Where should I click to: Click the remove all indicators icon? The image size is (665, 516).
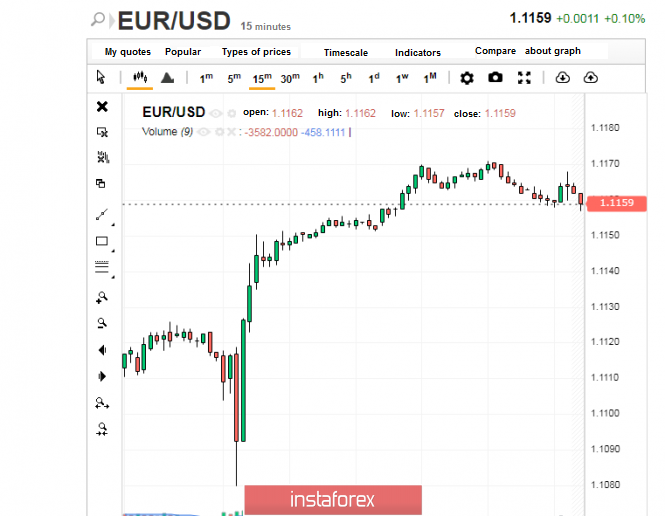pos(103,157)
